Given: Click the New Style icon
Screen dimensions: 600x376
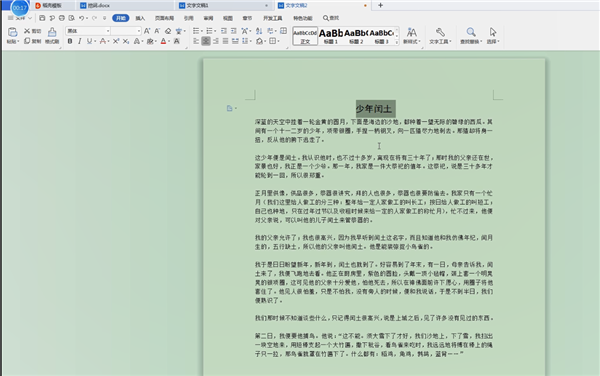Looking at the screenshot, I should point(412,32).
